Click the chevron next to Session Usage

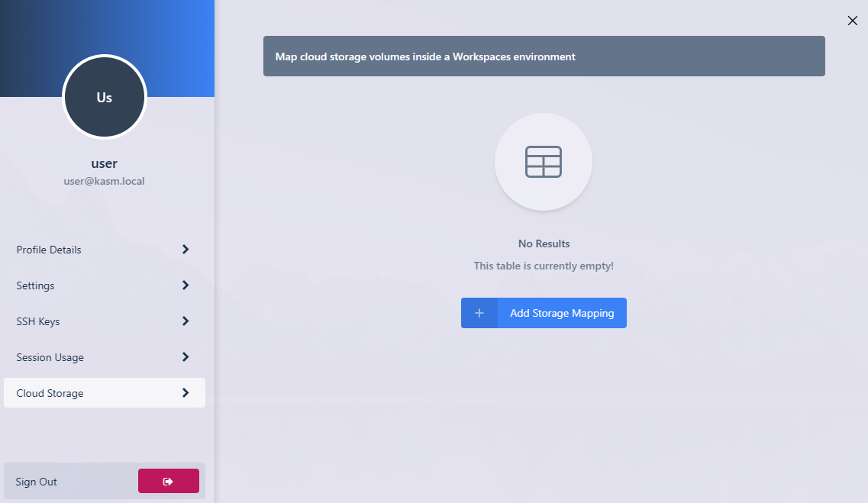coord(185,357)
